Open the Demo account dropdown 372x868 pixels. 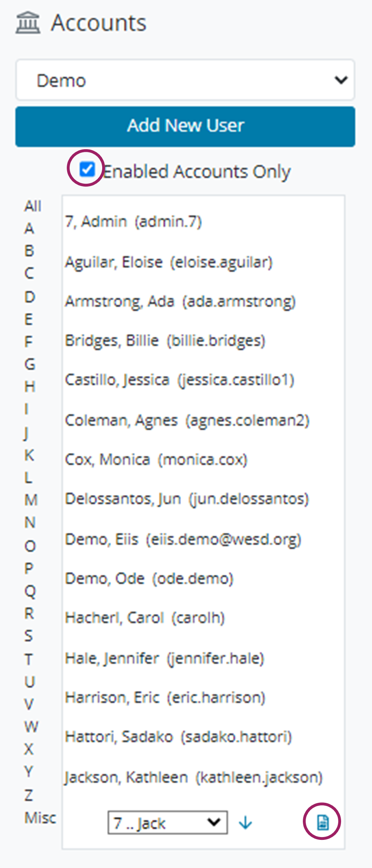coord(185,80)
